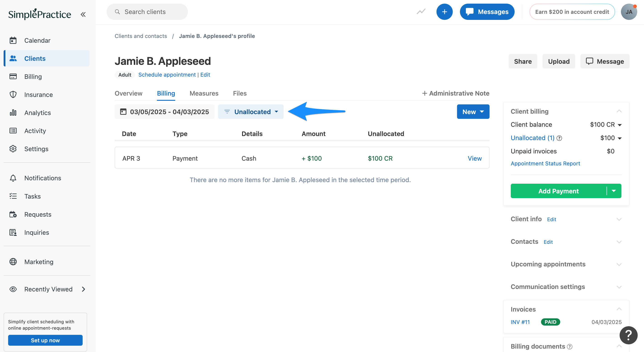Click the Search clients field
Viewport: 644px width, 352px height.
[x=147, y=12]
